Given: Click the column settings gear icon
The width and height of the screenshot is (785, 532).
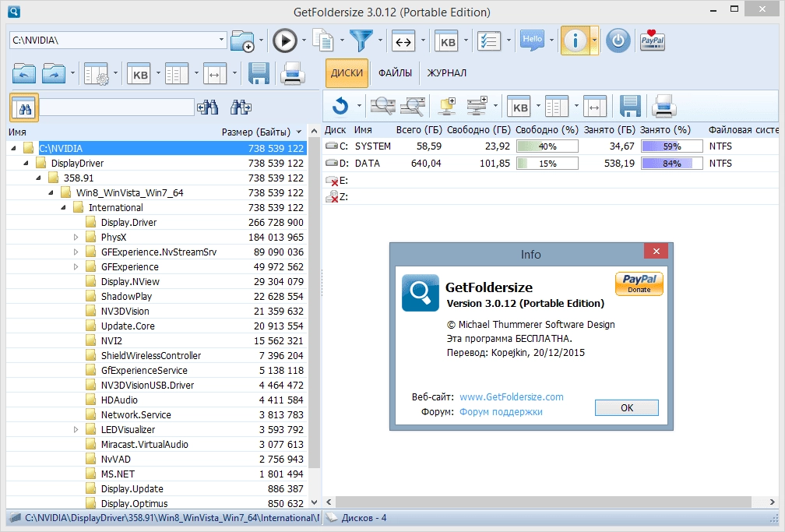Looking at the screenshot, I should coord(97,74).
